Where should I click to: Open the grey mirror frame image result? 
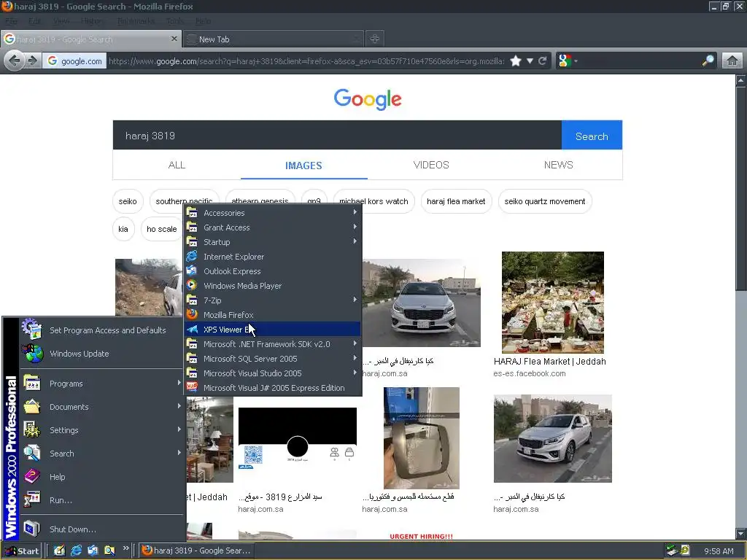point(421,438)
